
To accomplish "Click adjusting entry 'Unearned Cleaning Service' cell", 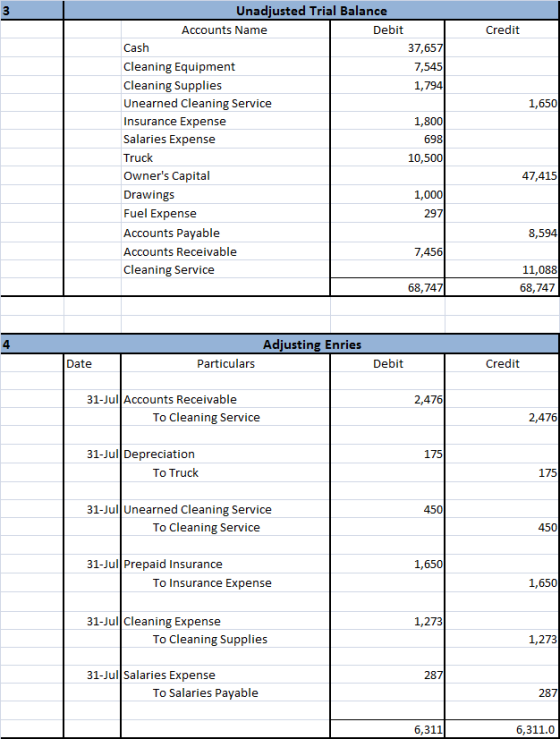I will pos(225,509).
